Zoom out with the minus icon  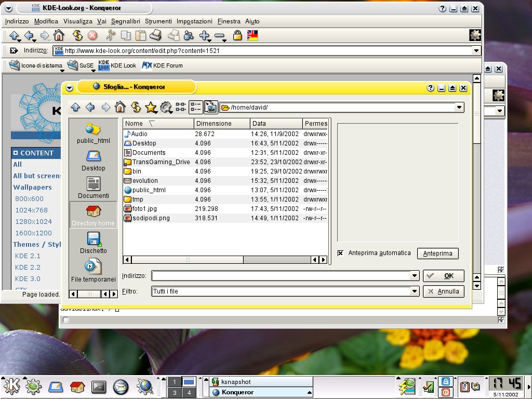[220, 35]
